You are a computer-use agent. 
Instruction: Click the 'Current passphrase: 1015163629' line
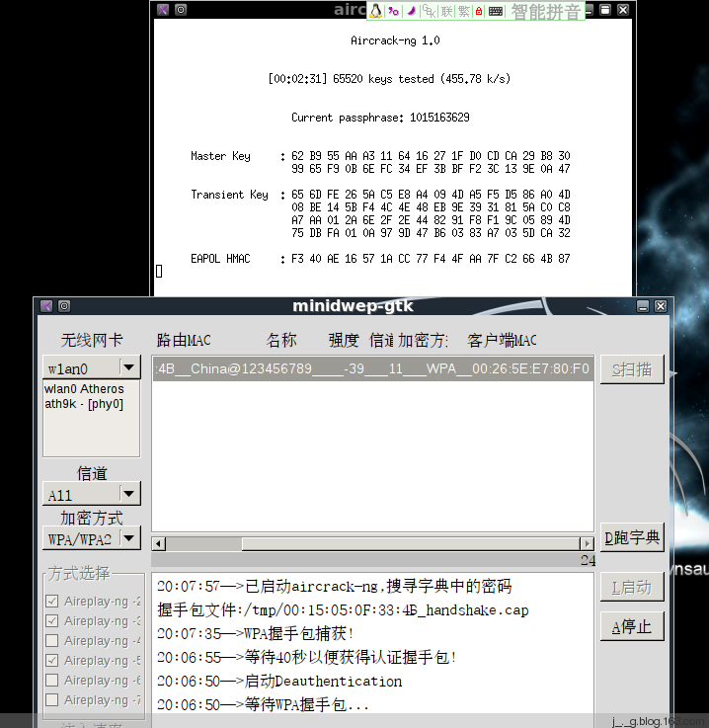[380, 118]
